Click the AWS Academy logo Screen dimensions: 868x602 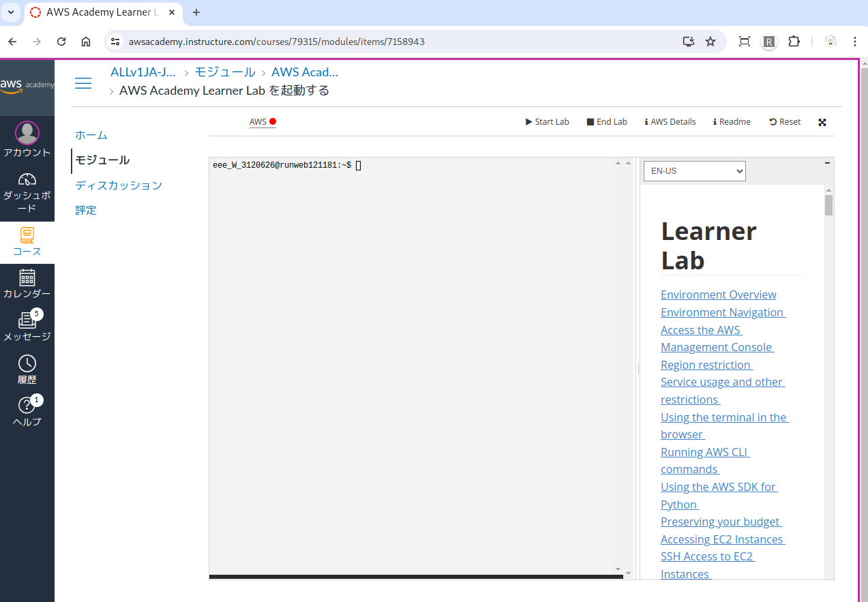pyautogui.click(x=27, y=85)
